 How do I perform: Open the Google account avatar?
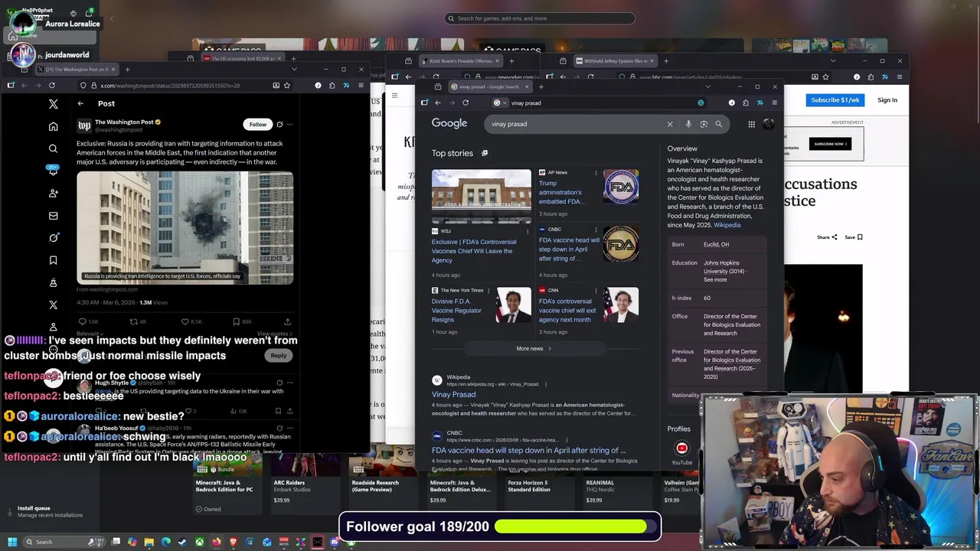(x=768, y=124)
